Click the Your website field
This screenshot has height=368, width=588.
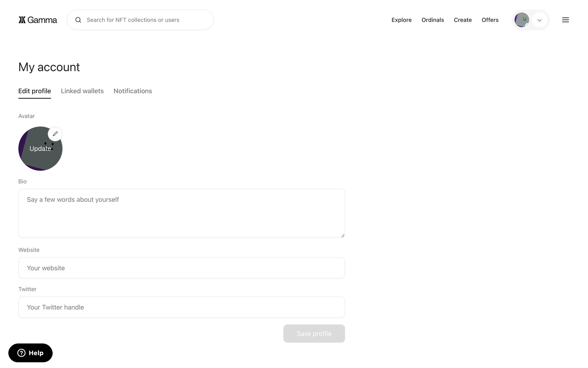181,268
